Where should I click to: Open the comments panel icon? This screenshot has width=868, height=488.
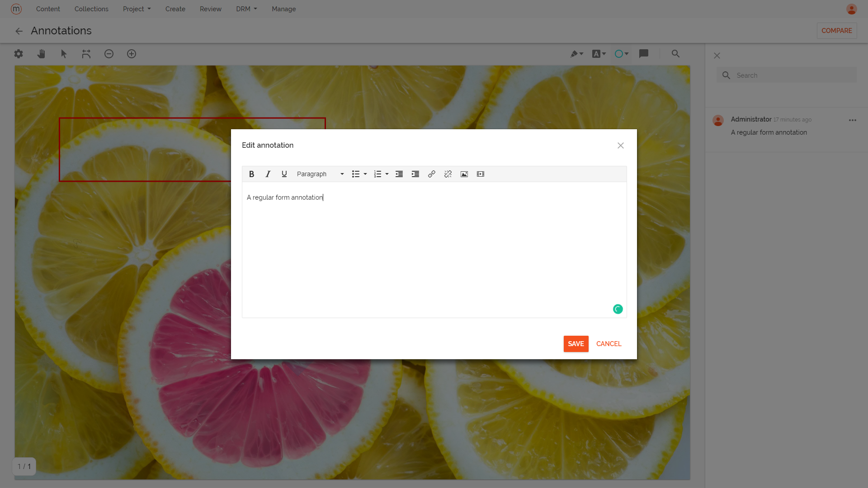[644, 54]
